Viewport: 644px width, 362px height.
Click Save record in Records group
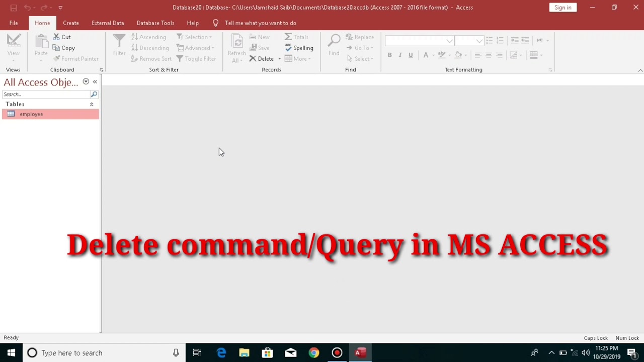(x=260, y=48)
